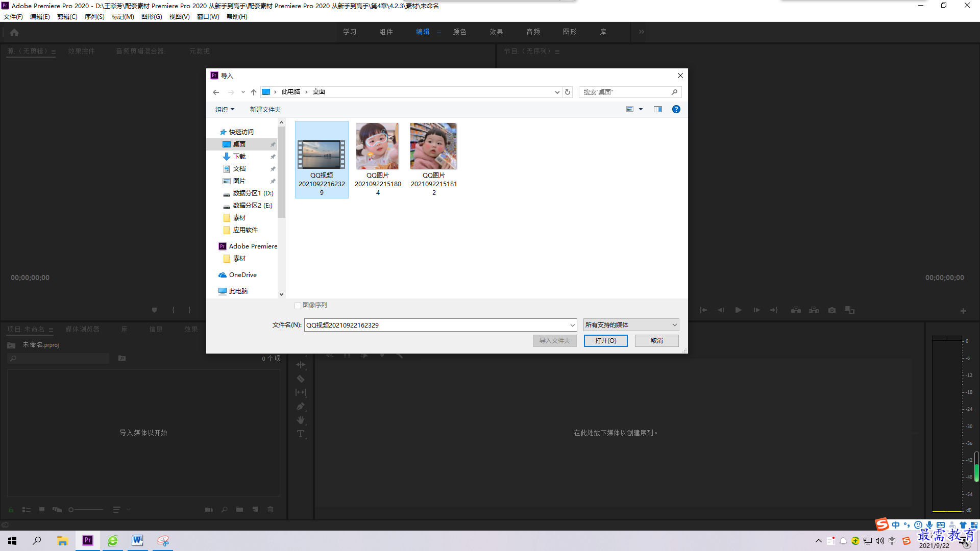Screen dimensions: 980x551
Task: Switch Project panel to icon view
Action: click(42, 510)
